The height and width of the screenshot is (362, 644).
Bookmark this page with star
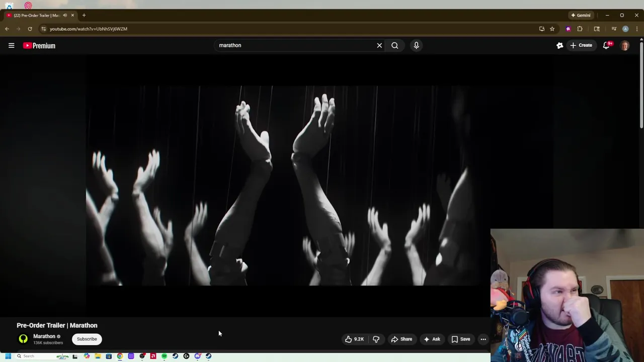pos(552,29)
